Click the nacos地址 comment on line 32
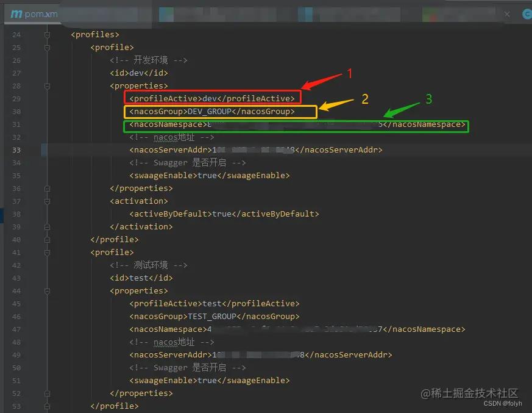Viewport: 532px width, 413px height. coord(172,137)
